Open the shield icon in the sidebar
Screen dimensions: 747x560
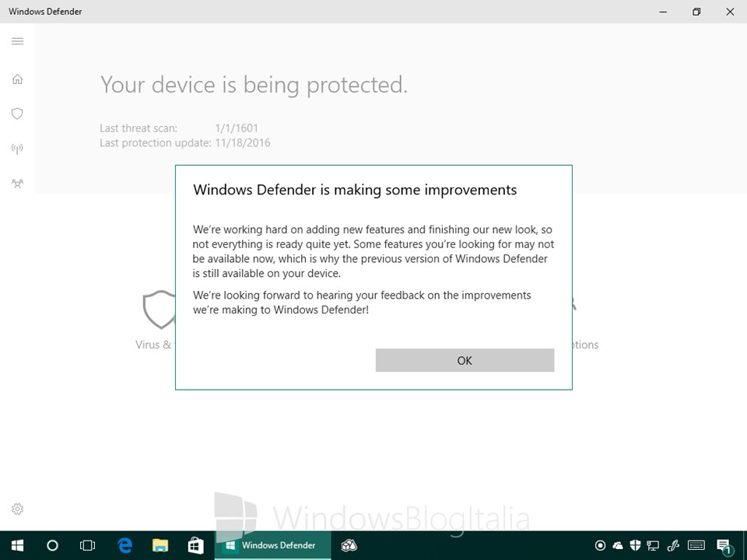coord(17,114)
